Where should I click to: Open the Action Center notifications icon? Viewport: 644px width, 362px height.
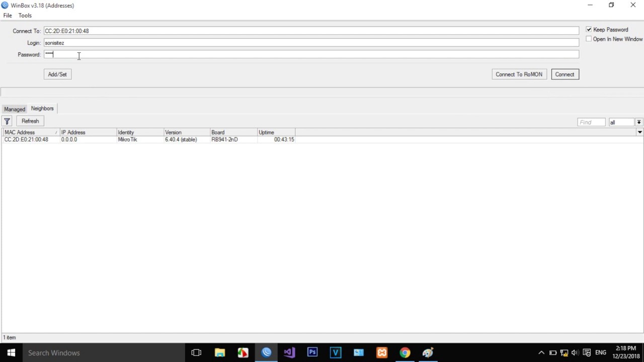pyautogui.click(x=587, y=352)
